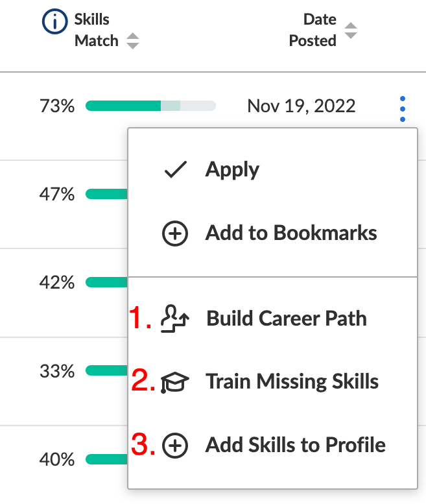Click the Skills Match column header text
The height and width of the screenshot is (504, 426).
click(97, 30)
